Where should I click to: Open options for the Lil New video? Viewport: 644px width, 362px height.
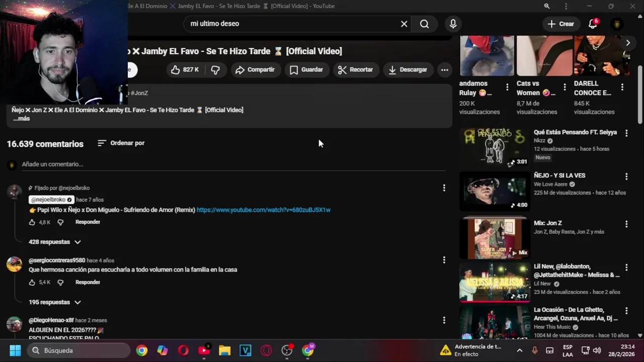[626, 267]
